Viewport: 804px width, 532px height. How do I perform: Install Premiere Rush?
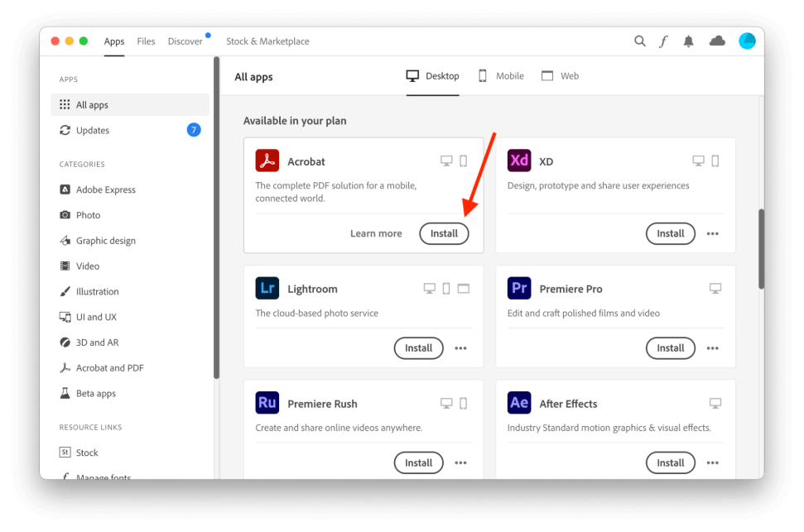418,463
